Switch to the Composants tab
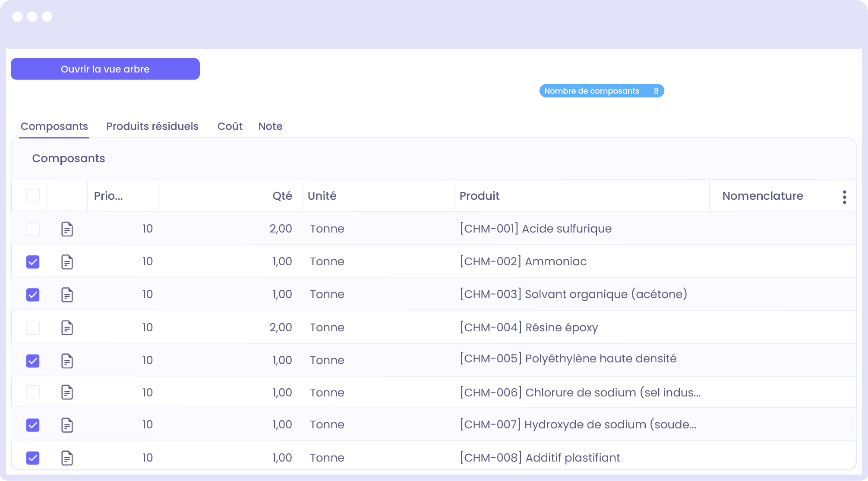 tap(54, 126)
